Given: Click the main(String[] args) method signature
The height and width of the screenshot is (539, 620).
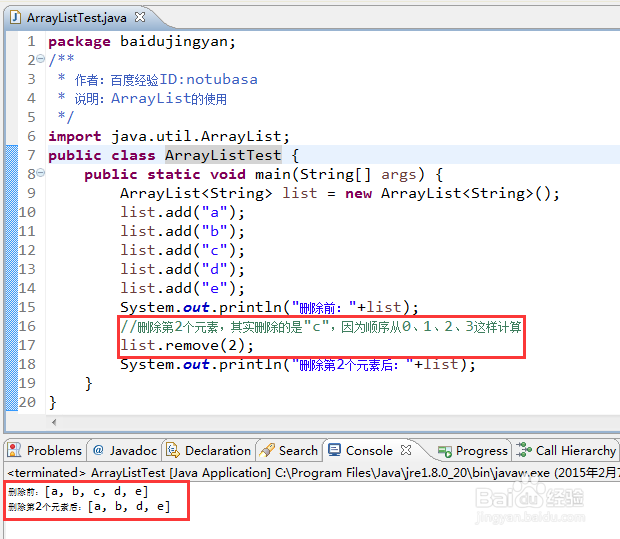Looking at the screenshot, I should coord(340,174).
